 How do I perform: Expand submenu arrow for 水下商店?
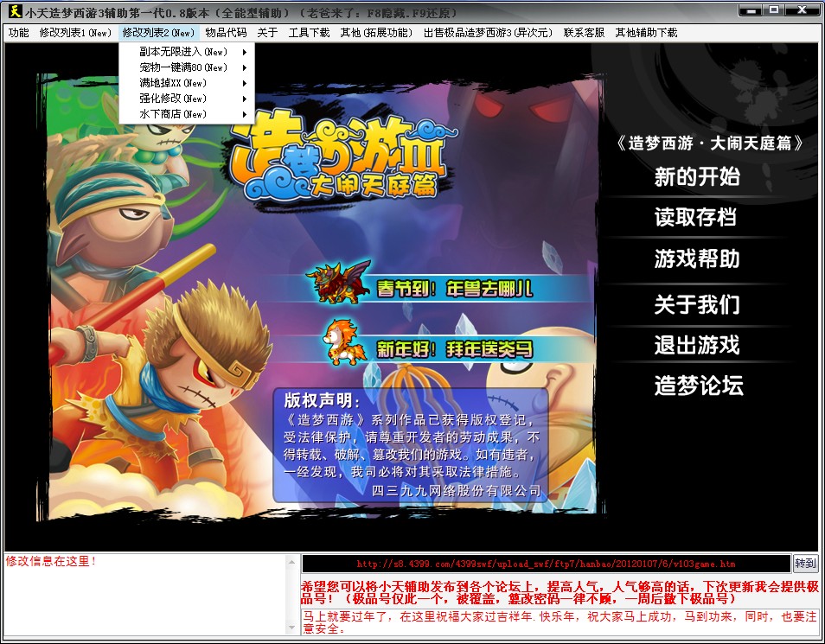[x=245, y=114]
